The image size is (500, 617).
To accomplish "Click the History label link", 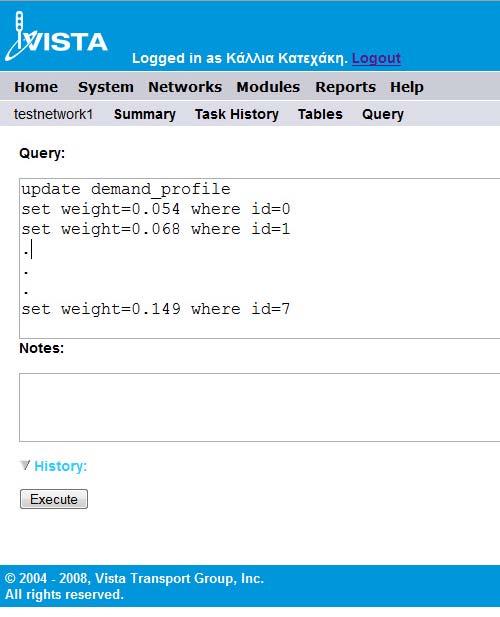I will 61,466.
